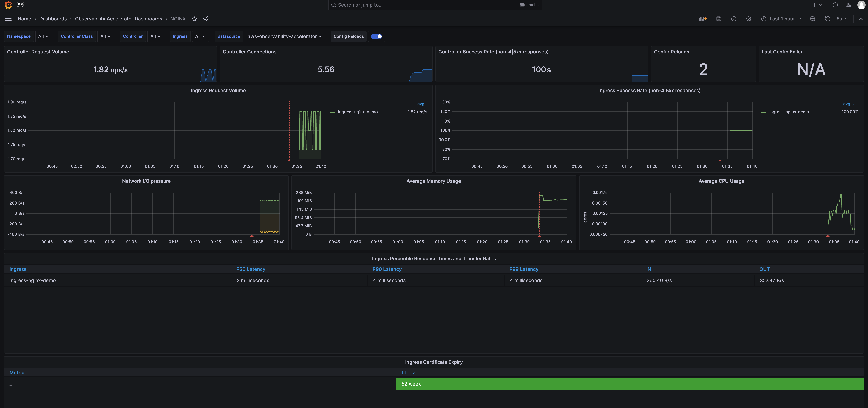
Task: Click the share dashboard icon
Action: [206, 19]
